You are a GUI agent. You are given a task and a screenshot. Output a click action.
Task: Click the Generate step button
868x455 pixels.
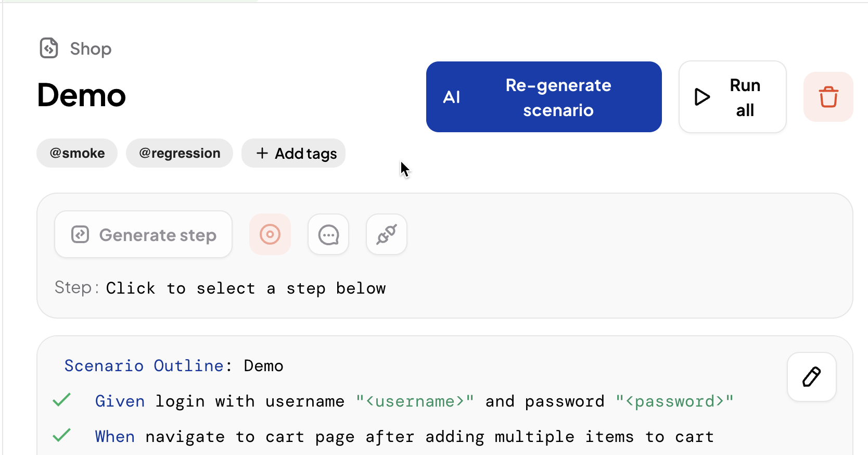pyautogui.click(x=143, y=234)
